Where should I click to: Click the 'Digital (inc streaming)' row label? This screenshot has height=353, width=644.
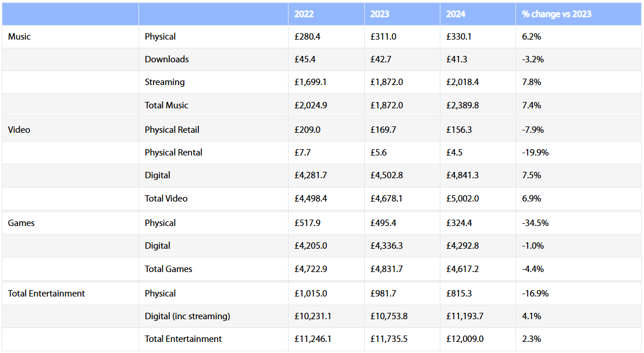(x=187, y=316)
